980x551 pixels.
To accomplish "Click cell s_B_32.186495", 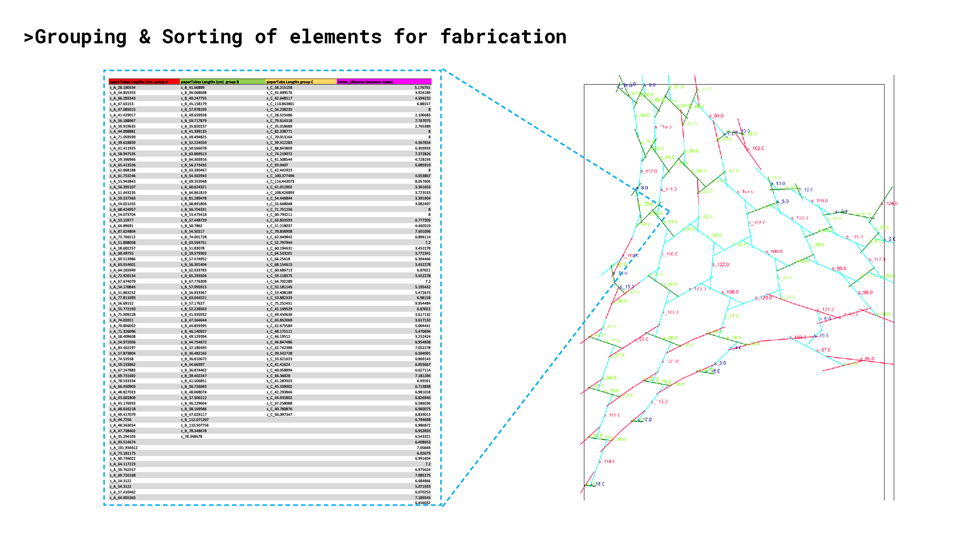I will (x=194, y=348).
